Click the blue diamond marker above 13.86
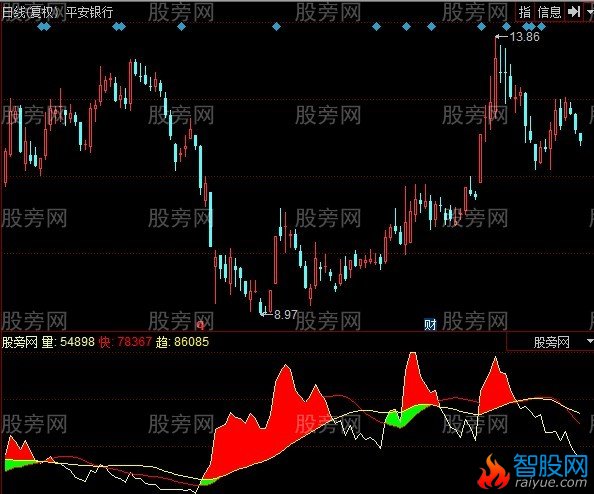This screenshot has width=594, height=494. (506, 27)
